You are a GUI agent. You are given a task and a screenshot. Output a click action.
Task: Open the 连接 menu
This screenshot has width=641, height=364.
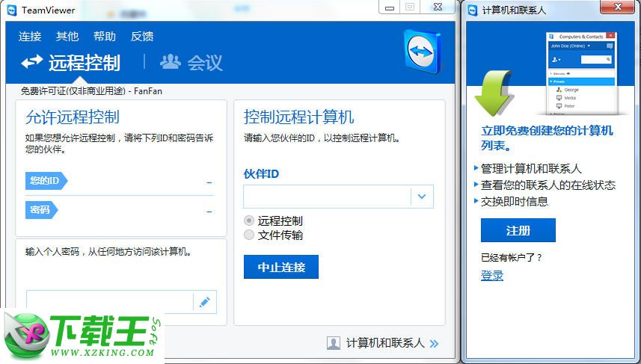30,37
